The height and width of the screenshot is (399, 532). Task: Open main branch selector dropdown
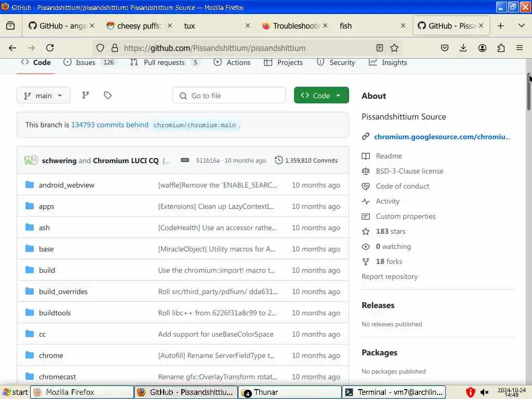(x=44, y=96)
